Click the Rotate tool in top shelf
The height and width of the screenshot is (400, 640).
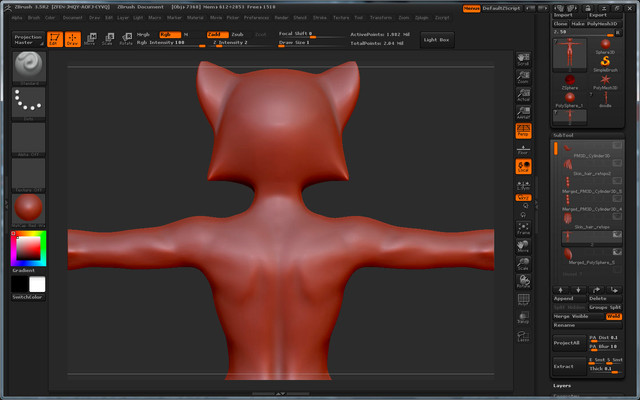coord(125,39)
